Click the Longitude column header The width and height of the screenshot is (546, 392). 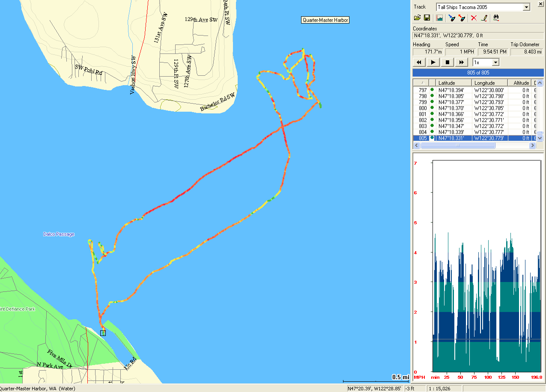[x=489, y=83]
